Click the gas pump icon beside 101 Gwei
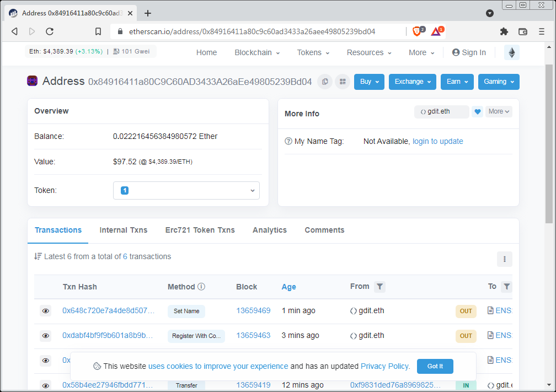The width and height of the screenshot is (556, 392). coord(116,51)
